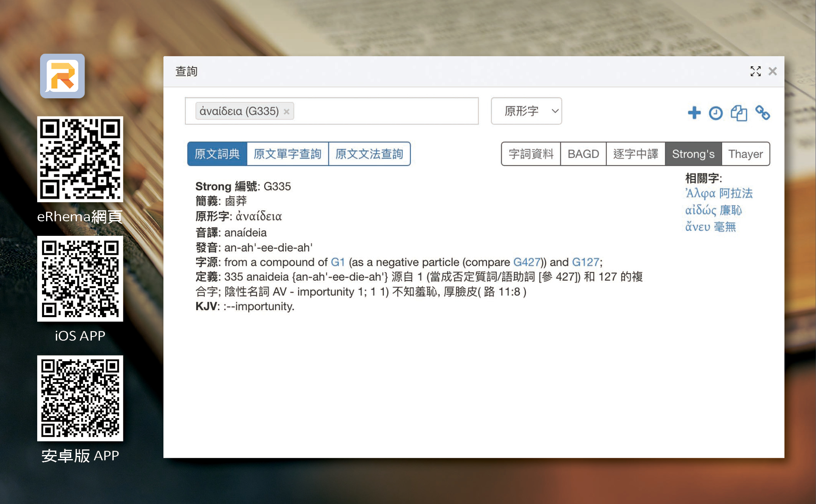The width and height of the screenshot is (816, 504).
Task: Expand the dialog to fullscreen
Action: tap(755, 72)
